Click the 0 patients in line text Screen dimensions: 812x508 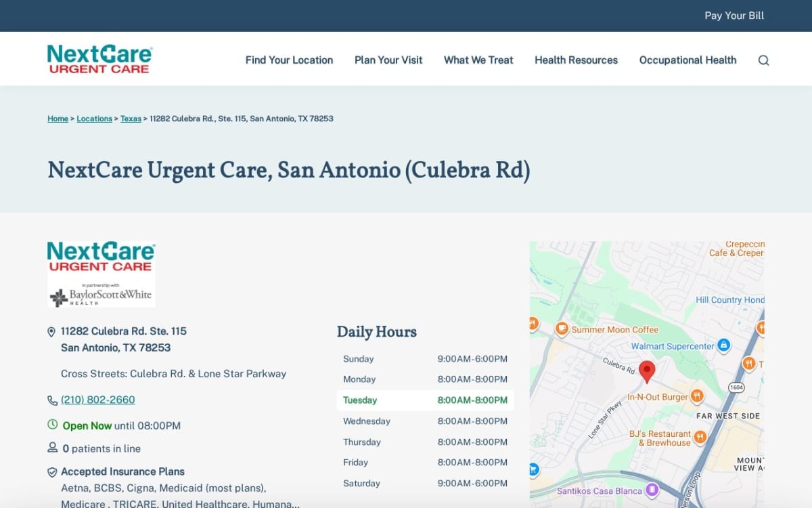click(101, 448)
